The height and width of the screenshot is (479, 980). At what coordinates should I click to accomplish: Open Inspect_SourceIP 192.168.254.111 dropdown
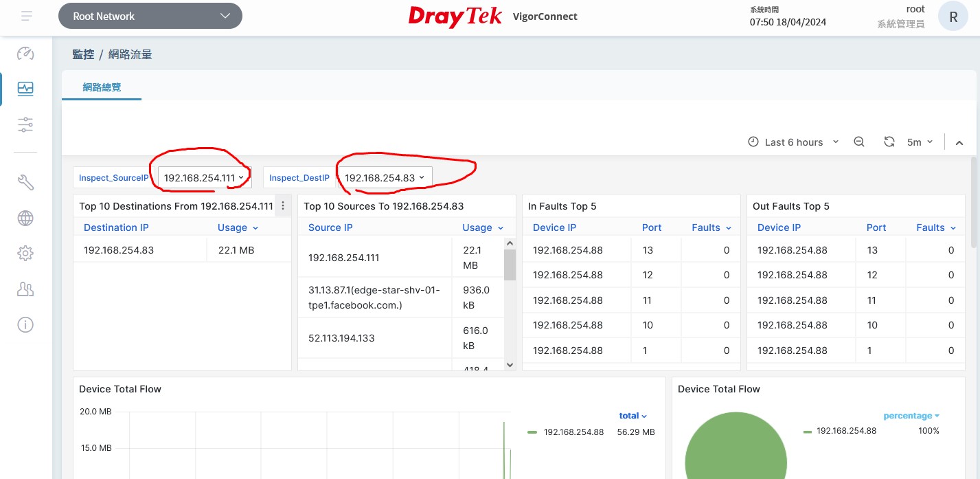click(x=204, y=177)
